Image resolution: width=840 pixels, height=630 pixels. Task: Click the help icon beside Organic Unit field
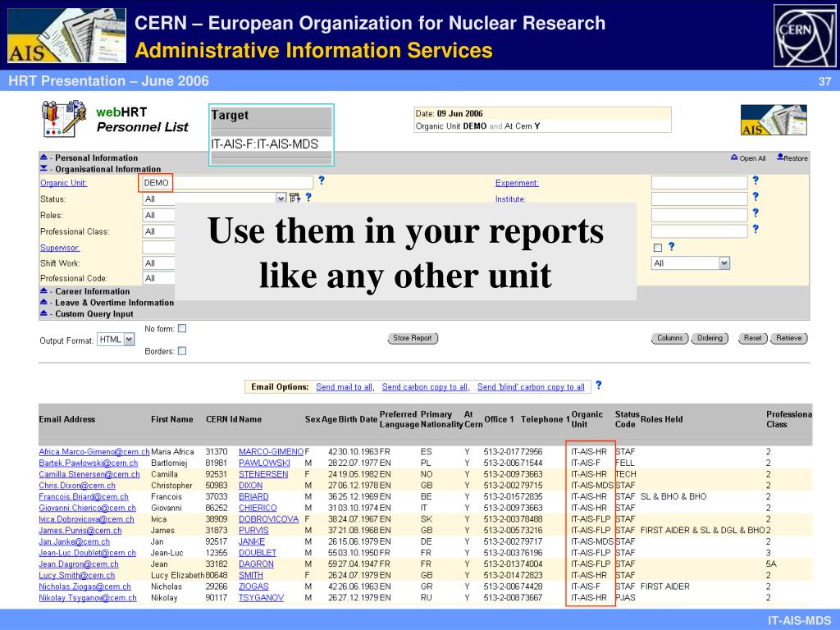click(x=322, y=180)
